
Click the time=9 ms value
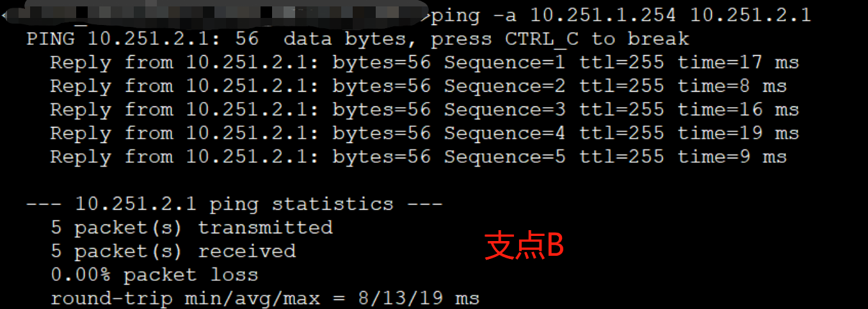732,157
